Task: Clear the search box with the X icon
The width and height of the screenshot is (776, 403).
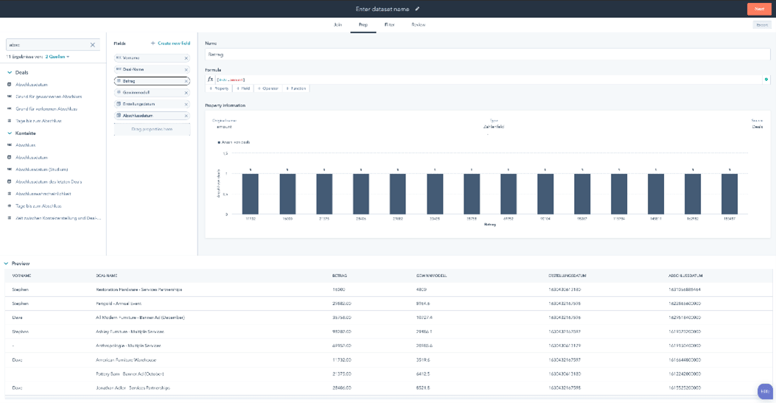Action: click(x=93, y=45)
